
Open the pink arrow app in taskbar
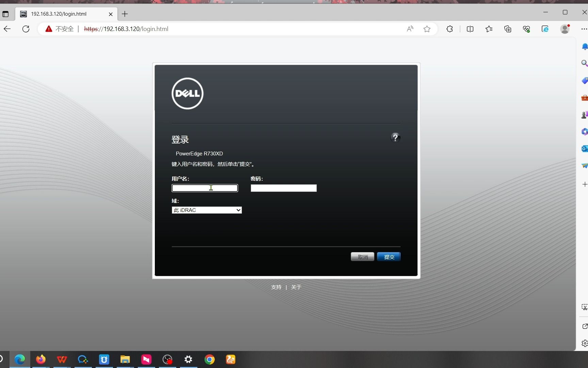[146, 359]
